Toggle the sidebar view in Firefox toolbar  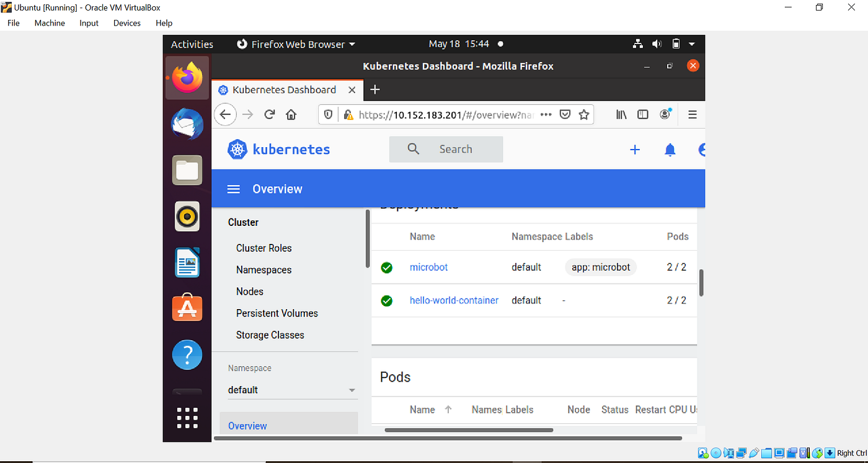tap(643, 114)
